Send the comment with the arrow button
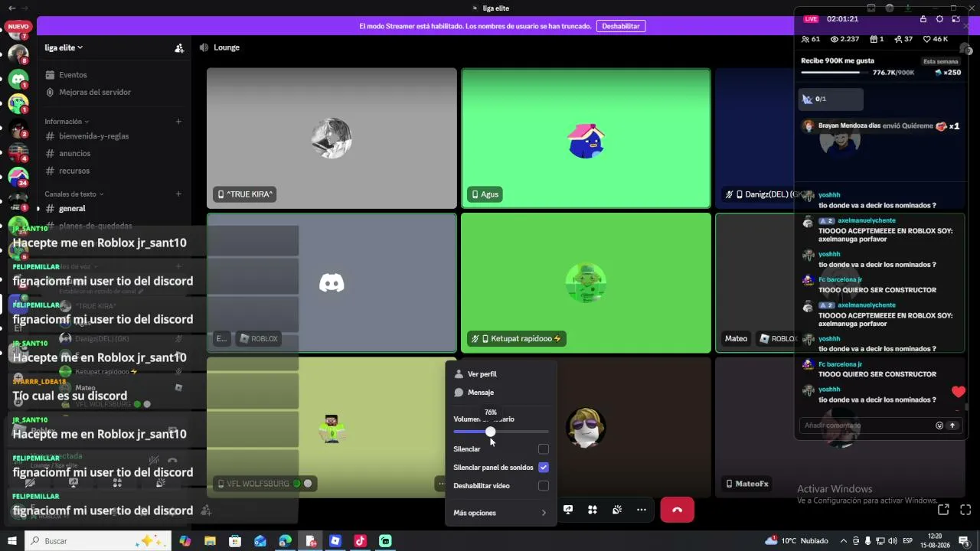The height and width of the screenshot is (551, 980). [952, 425]
